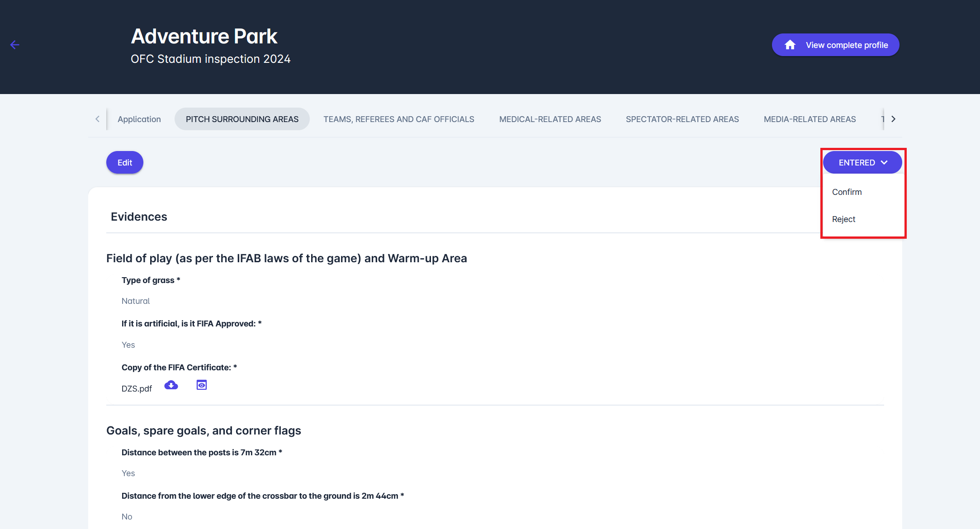Viewport: 980px width, 529px height.
Task: Click the Adventure Park stadium title
Action: [204, 36]
